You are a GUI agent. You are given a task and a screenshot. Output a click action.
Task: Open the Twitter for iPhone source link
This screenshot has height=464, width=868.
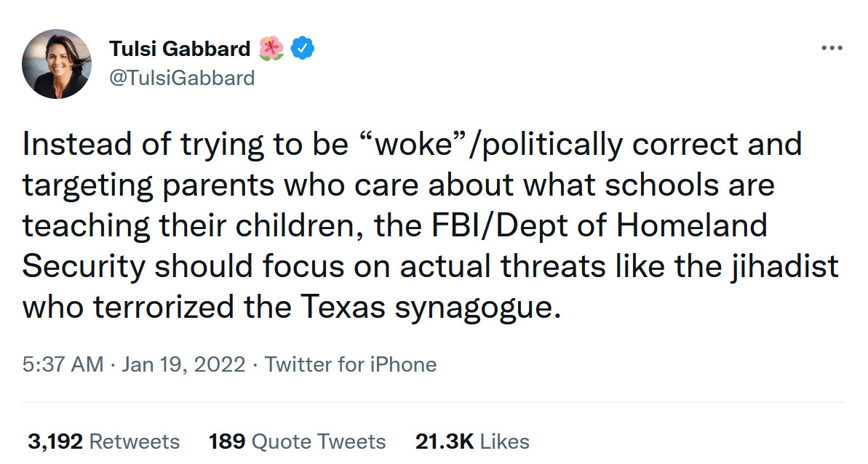pyautogui.click(x=351, y=364)
